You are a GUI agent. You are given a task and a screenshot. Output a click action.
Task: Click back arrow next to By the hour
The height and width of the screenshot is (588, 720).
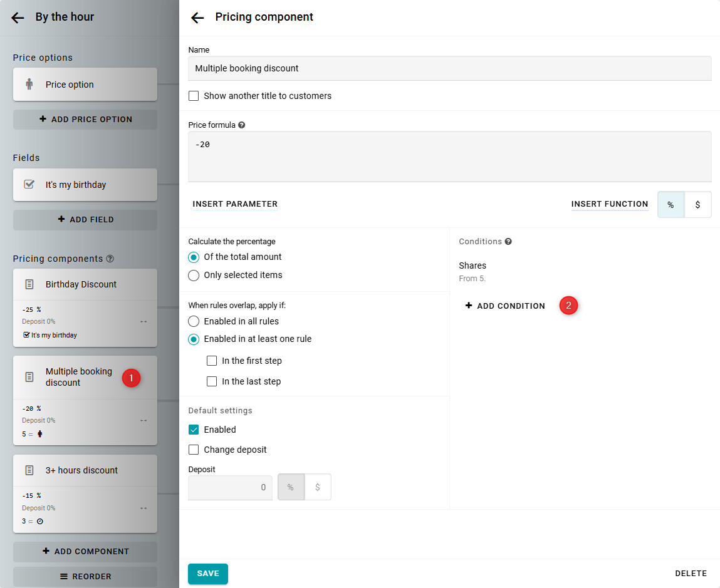(x=18, y=18)
